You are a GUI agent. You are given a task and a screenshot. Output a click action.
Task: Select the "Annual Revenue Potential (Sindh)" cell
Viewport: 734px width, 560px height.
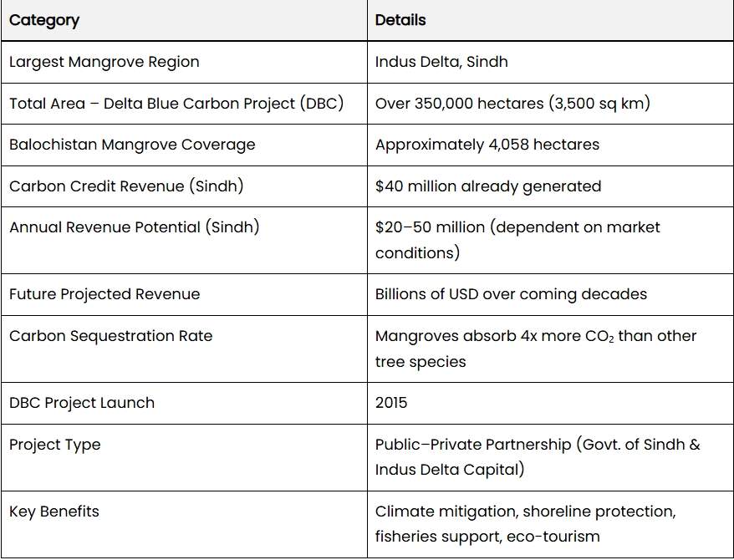point(134,227)
